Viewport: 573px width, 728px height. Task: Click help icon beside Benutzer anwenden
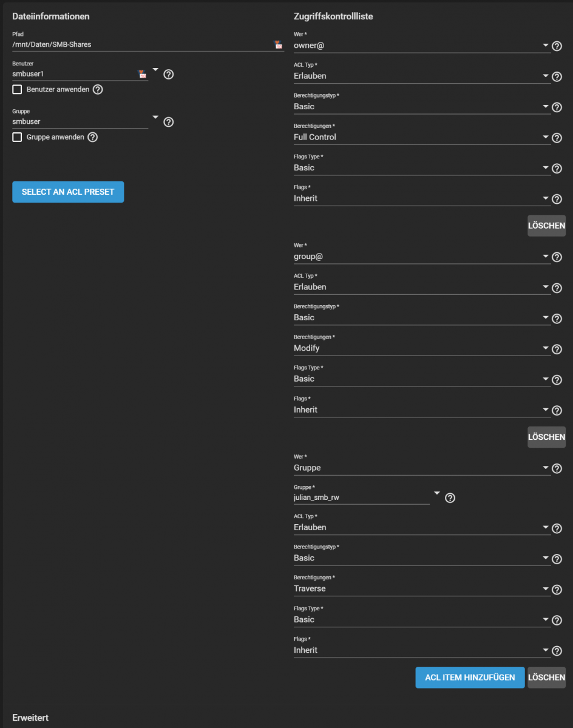97,89
